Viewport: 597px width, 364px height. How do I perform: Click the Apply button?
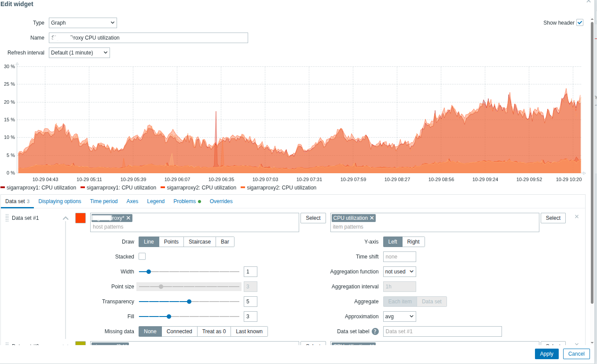pyautogui.click(x=546, y=354)
